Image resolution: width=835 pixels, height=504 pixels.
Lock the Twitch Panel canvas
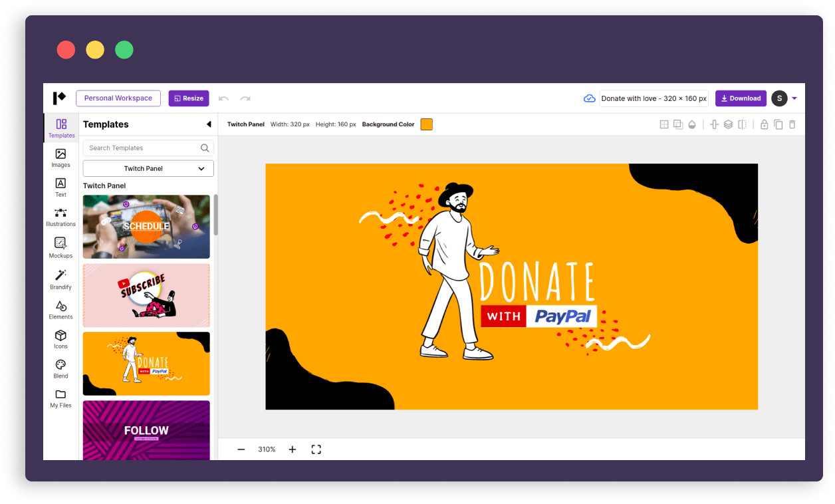pyautogui.click(x=763, y=124)
